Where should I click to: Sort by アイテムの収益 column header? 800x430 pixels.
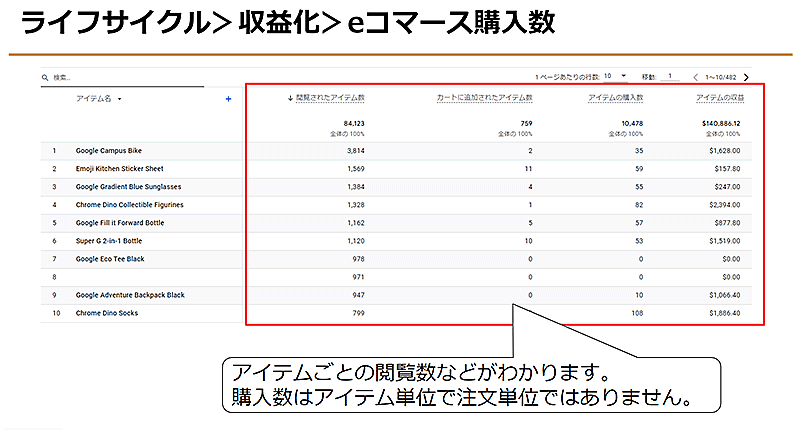click(717, 98)
